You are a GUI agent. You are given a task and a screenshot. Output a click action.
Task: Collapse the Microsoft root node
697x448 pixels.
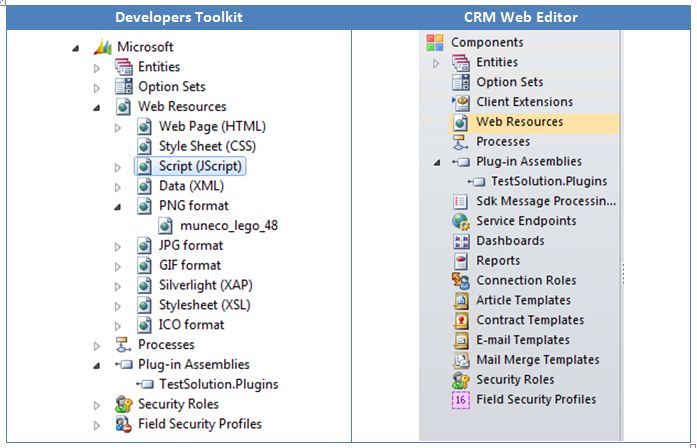(77, 48)
